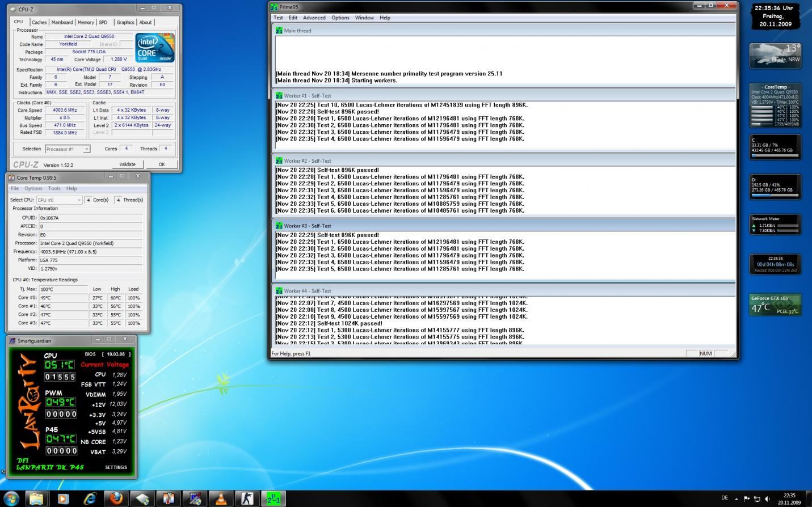Viewport: 812px width, 507px height.
Task: Click the clock gadget showing Freitag
Action: click(775, 16)
